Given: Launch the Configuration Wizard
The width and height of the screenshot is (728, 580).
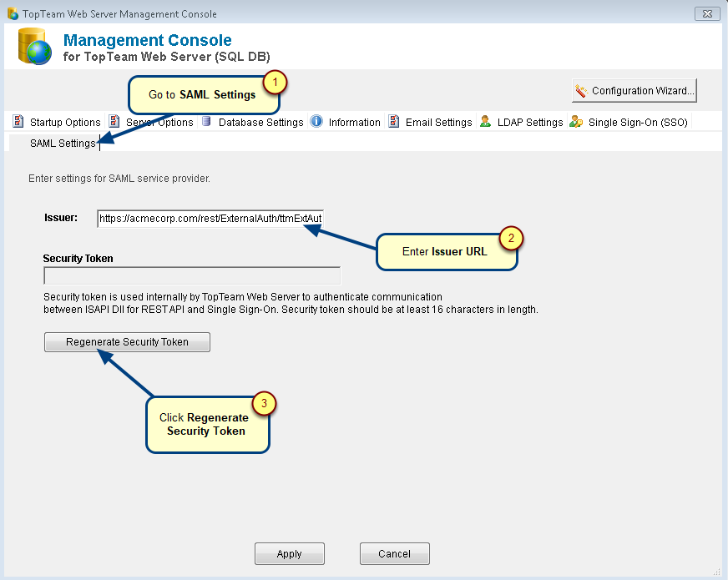Looking at the screenshot, I should pos(634,90).
